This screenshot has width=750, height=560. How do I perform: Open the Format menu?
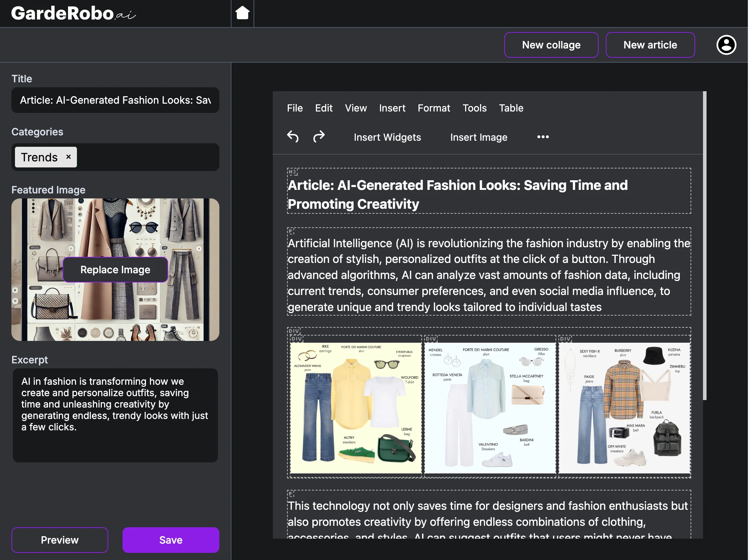tap(434, 108)
